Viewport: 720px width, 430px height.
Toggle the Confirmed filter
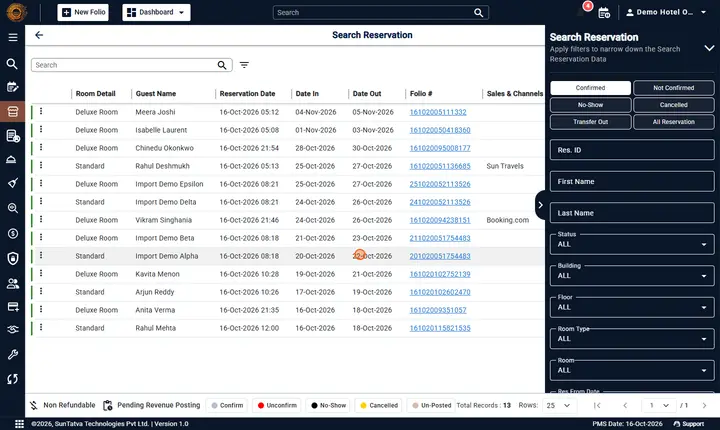590,88
